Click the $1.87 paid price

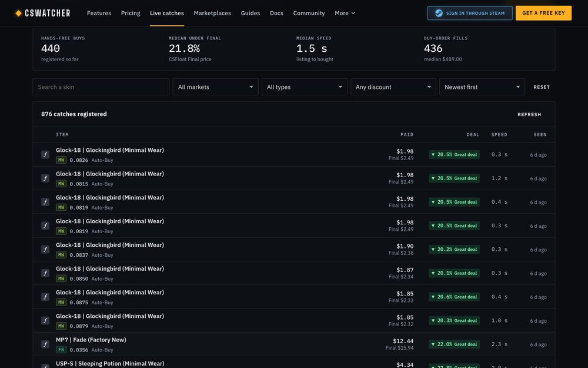[405, 270]
